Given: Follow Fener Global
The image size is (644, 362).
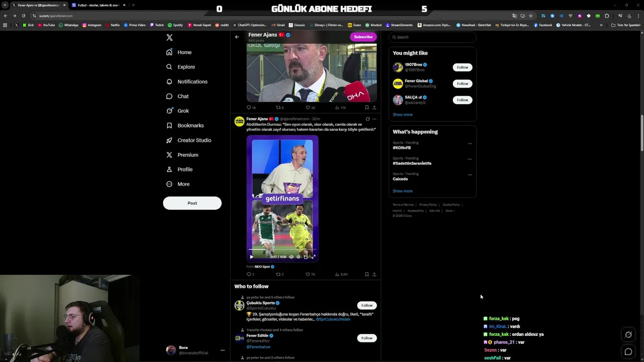Looking at the screenshot, I should 462,83.
